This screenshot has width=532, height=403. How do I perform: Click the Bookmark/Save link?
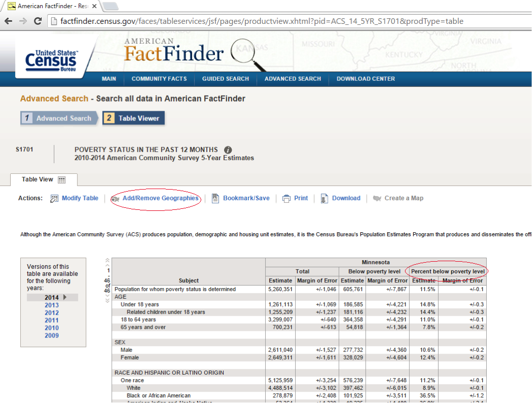pos(246,198)
